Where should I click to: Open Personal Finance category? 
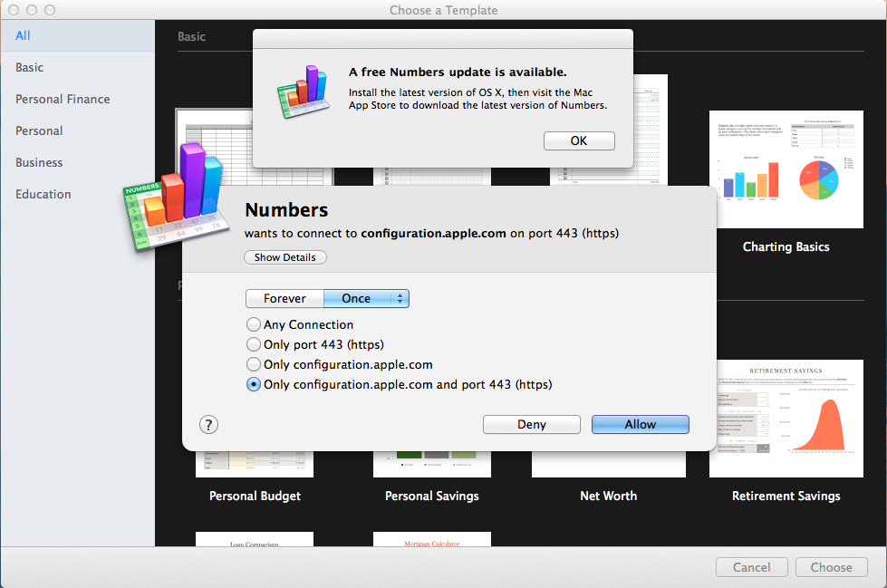78,99
